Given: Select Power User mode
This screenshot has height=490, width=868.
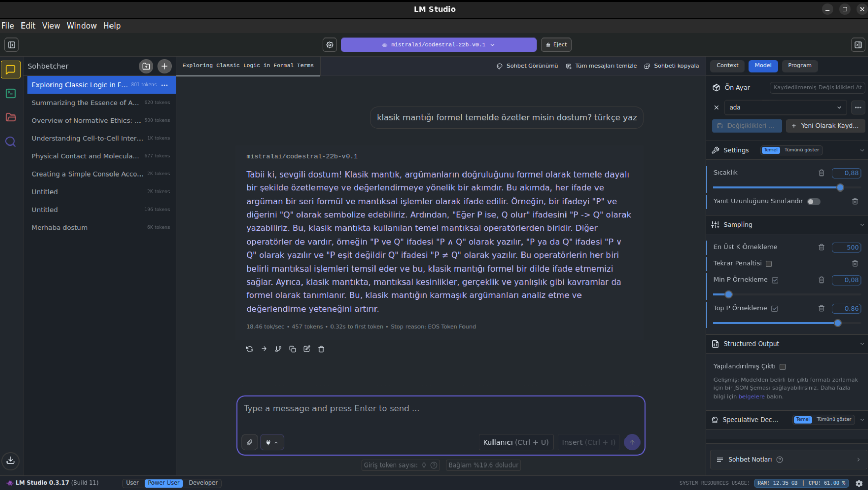Looking at the screenshot, I should (163, 483).
